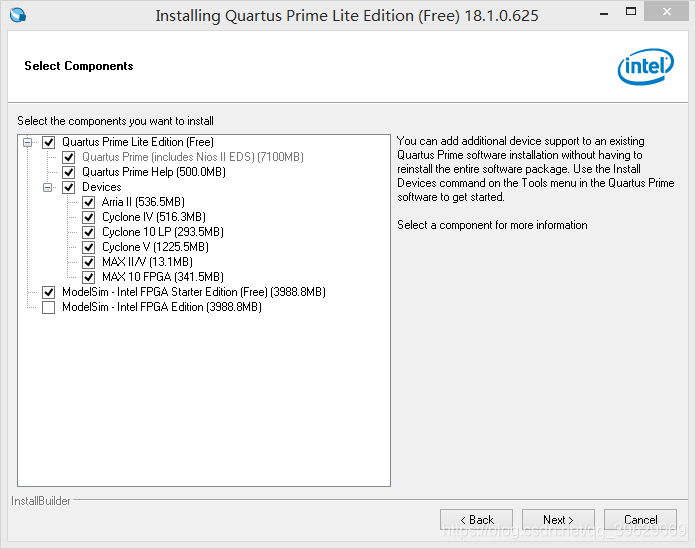This screenshot has height=549, width=696.
Task: Select 'MAX 10 FPGA (341.5MB)' text
Action: click(162, 277)
